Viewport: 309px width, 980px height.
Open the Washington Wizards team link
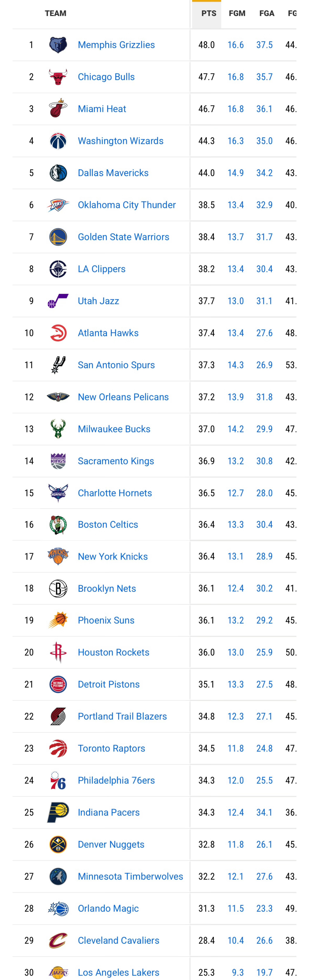tap(121, 141)
